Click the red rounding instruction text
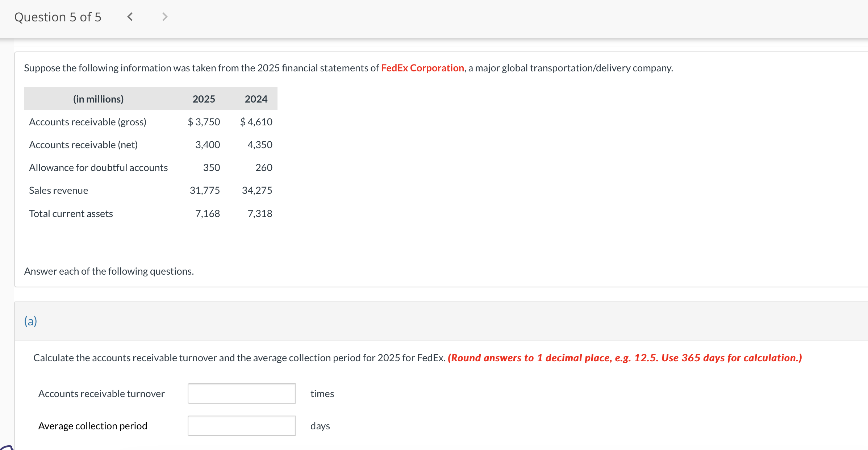Image resolution: width=868 pixels, height=450 pixels. point(625,358)
